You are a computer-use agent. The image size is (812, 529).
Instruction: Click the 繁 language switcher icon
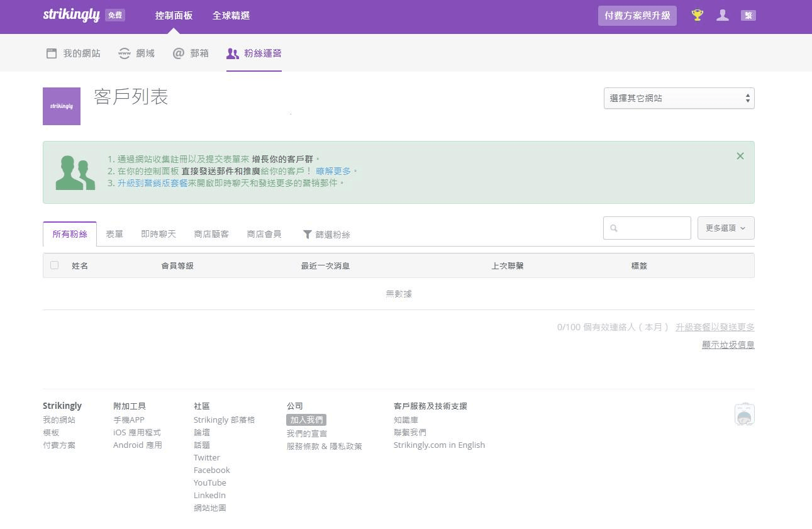pos(748,14)
